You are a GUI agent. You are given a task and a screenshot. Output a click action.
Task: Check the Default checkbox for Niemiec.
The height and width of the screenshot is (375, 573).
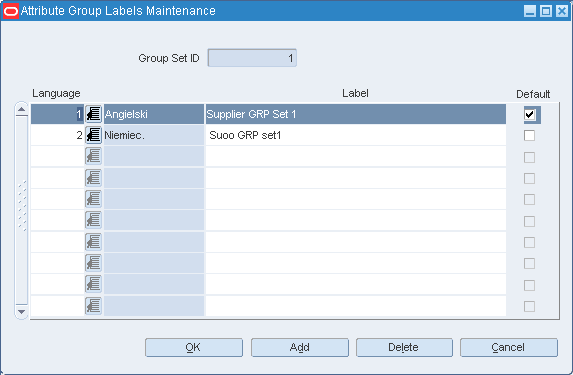click(530, 136)
